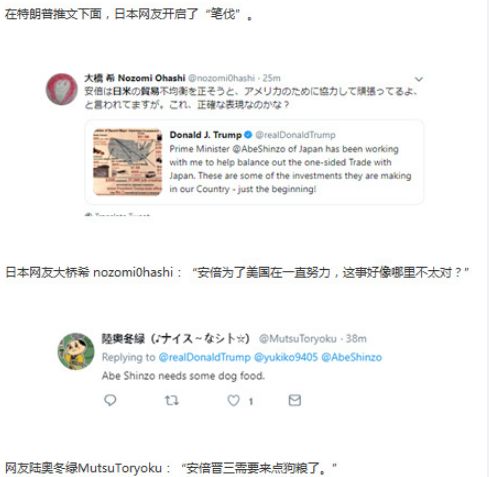
Task: Open the 25m tweet timestamp
Action: [x=271, y=78]
